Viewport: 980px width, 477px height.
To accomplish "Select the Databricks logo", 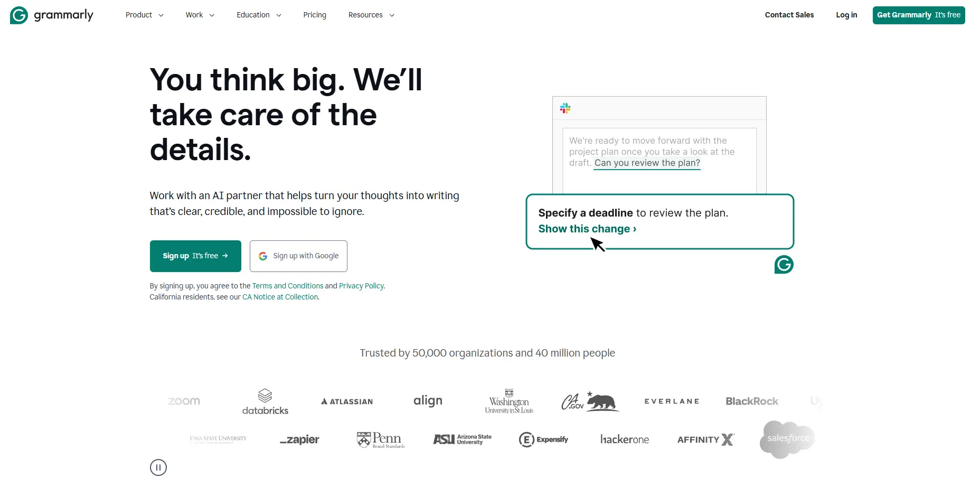I will (265, 401).
